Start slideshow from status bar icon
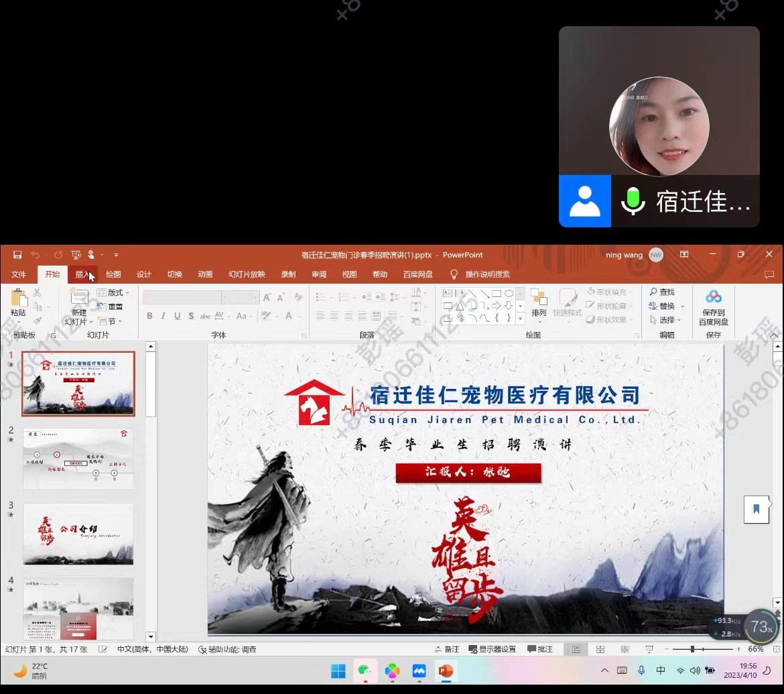This screenshot has width=784, height=694. (x=649, y=649)
